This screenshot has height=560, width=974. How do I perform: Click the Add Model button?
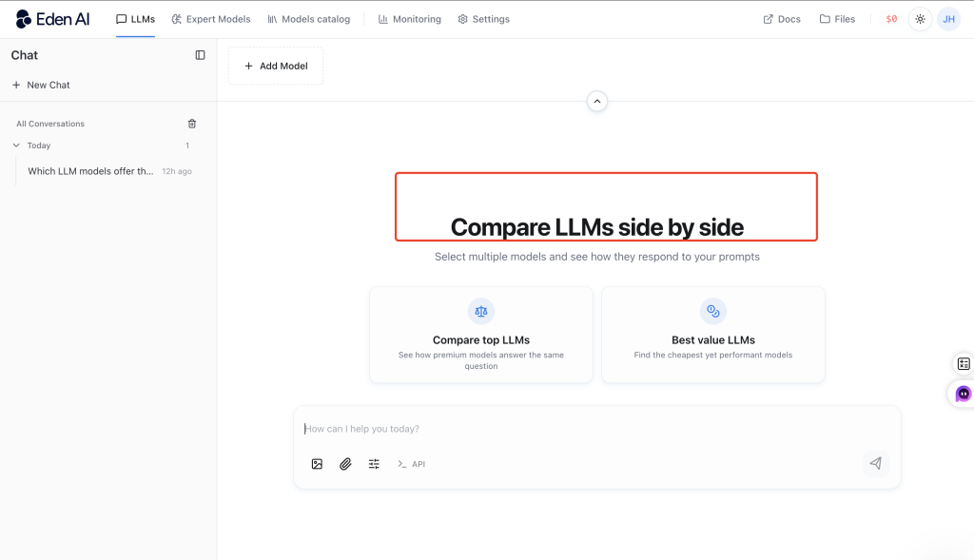pos(276,66)
